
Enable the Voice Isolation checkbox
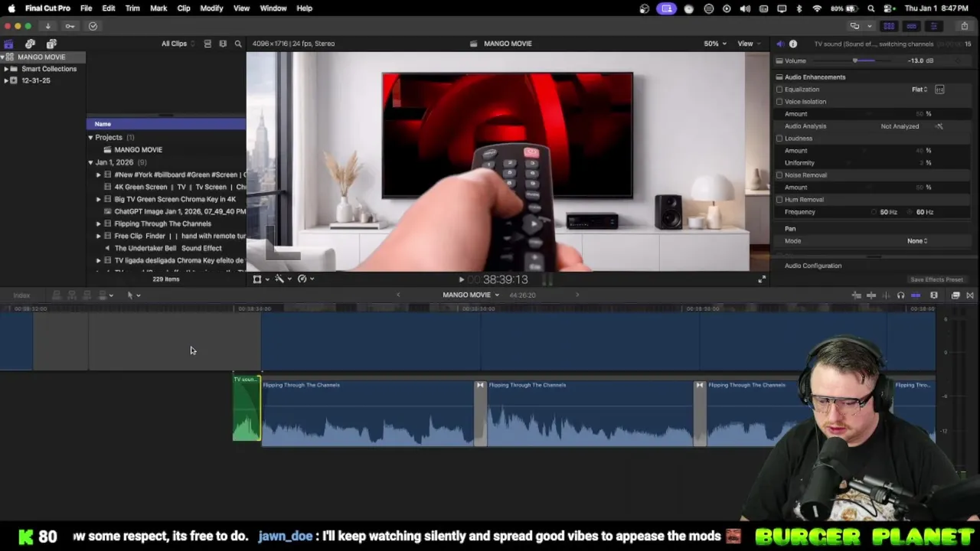tap(779, 102)
